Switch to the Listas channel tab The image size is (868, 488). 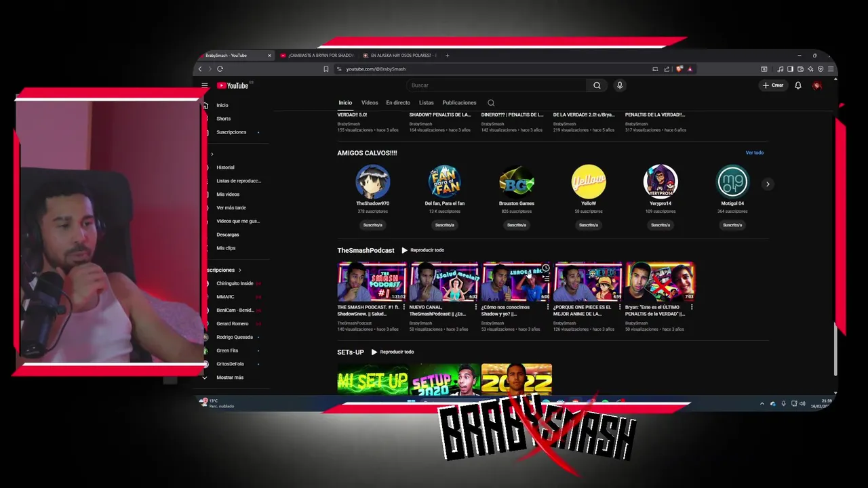pyautogui.click(x=427, y=103)
